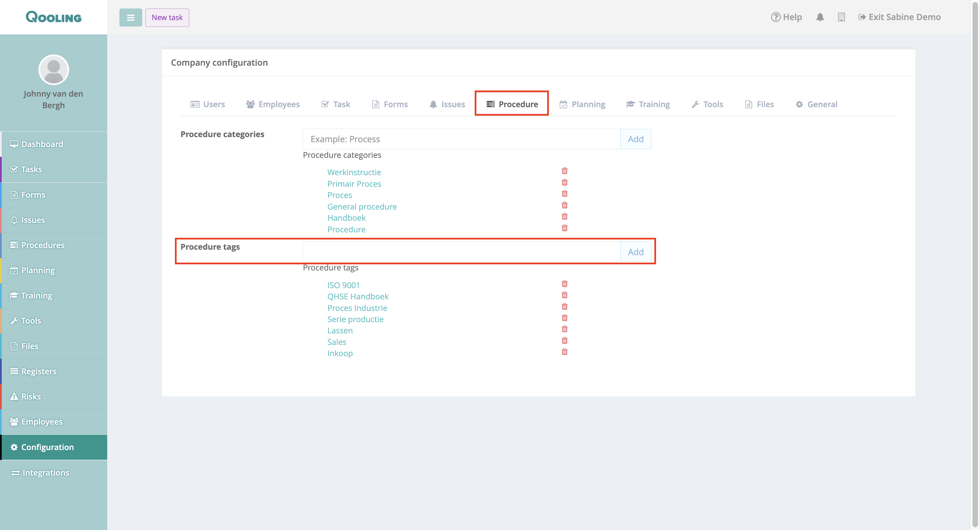Delete the General procedure category
Viewport: 980px width, 530px height.
coord(565,205)
